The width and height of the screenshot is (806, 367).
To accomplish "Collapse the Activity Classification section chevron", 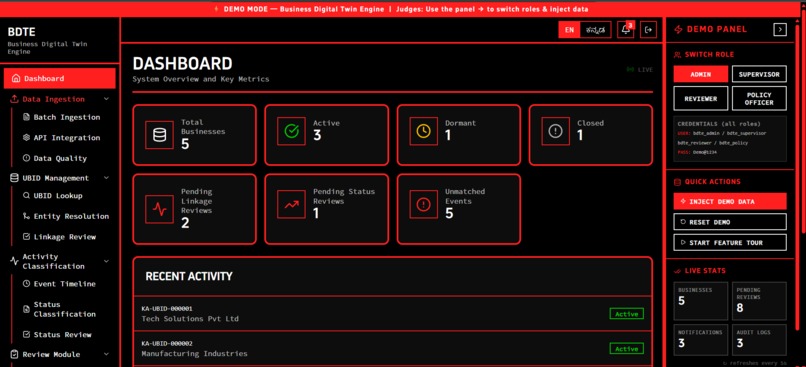I will pyautogui.click(x=106, y=261).
